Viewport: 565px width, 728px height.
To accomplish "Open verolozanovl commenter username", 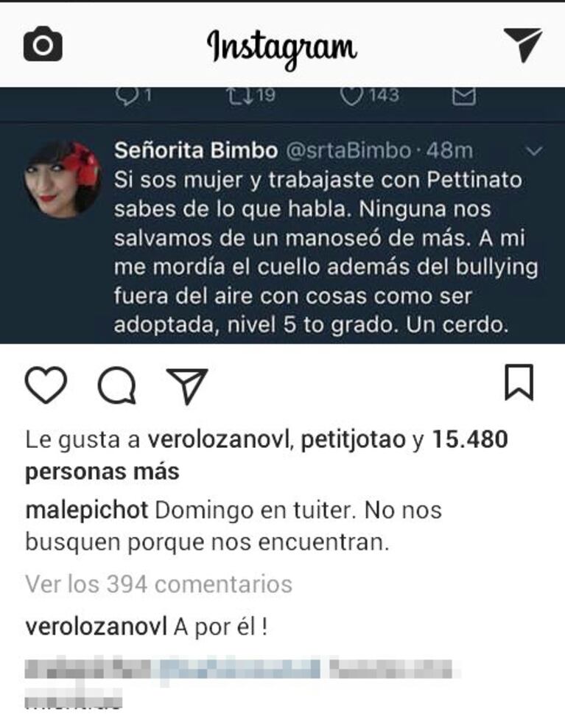I will point(96,627).
